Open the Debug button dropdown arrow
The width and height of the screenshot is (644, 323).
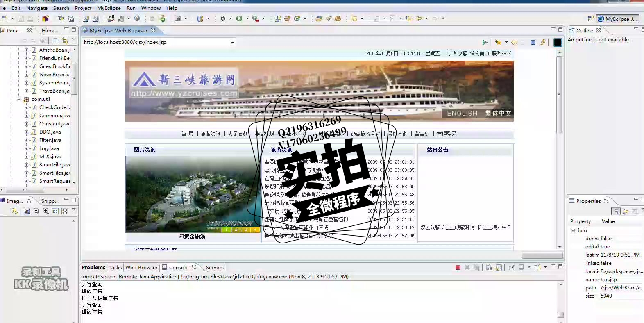(x=231, y=18)
